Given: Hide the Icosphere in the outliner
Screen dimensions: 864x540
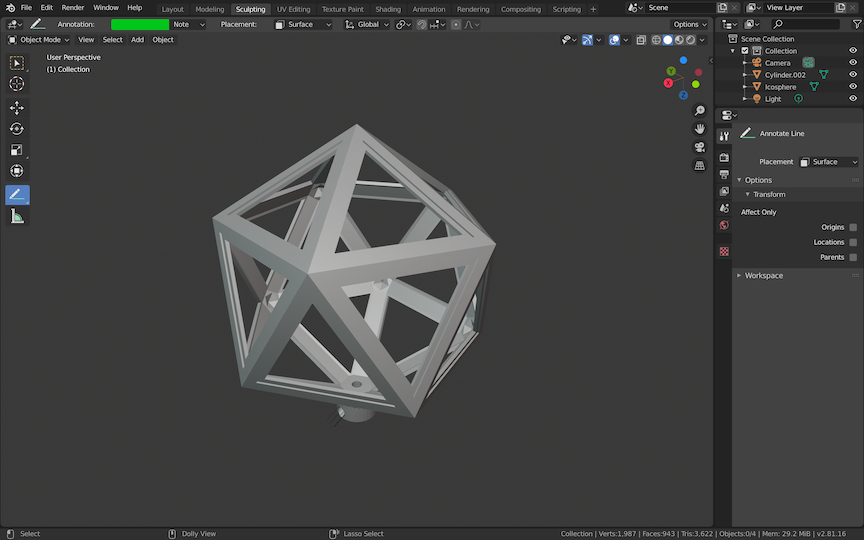Looking at the screenshot, I should click(853, 87).
